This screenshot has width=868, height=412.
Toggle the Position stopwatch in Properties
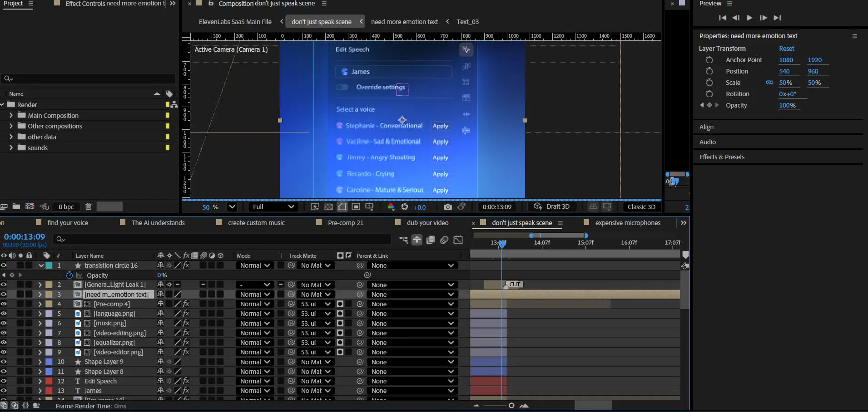click(709, 71)
